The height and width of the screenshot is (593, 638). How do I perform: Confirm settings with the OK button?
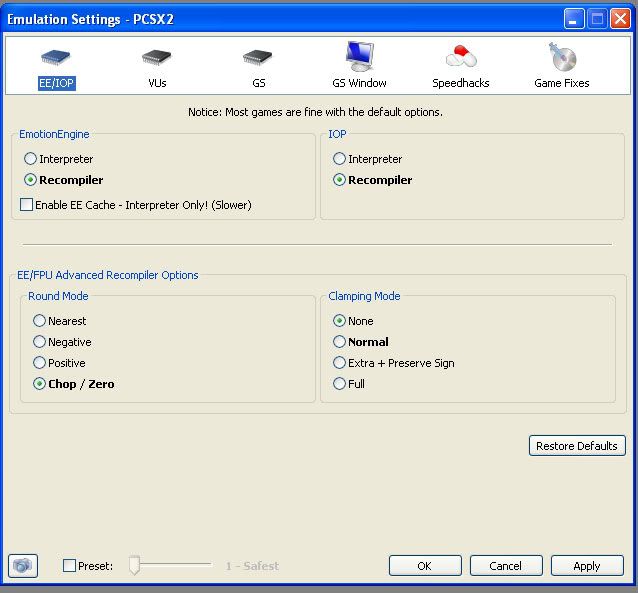pos(425,566)
